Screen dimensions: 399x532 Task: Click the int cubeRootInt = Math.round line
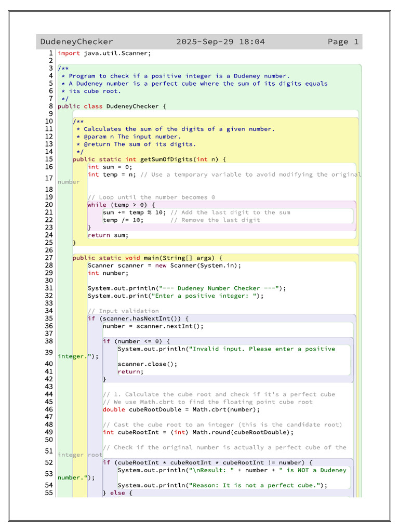[x=198, y=432]
